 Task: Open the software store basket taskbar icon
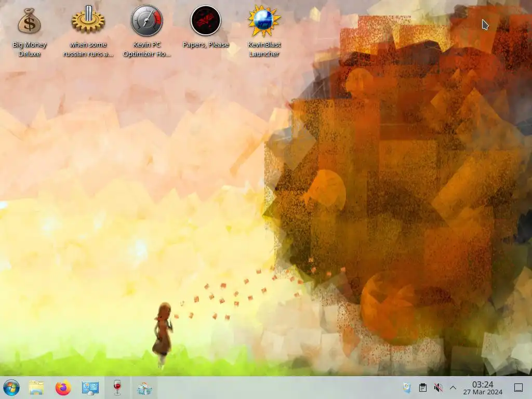[x=144, y=388]
